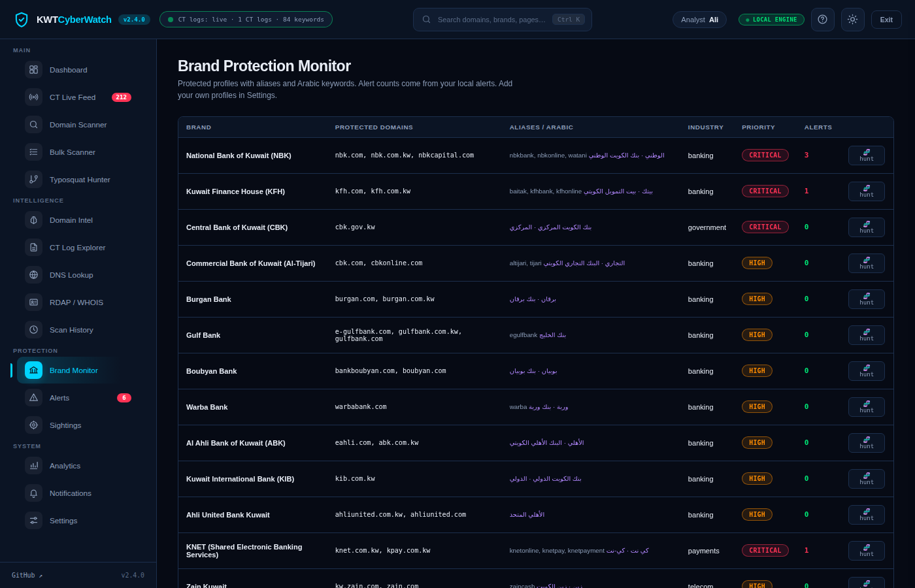Click hunt for KNET row
915x588 pixels.
tap(866, 551)
